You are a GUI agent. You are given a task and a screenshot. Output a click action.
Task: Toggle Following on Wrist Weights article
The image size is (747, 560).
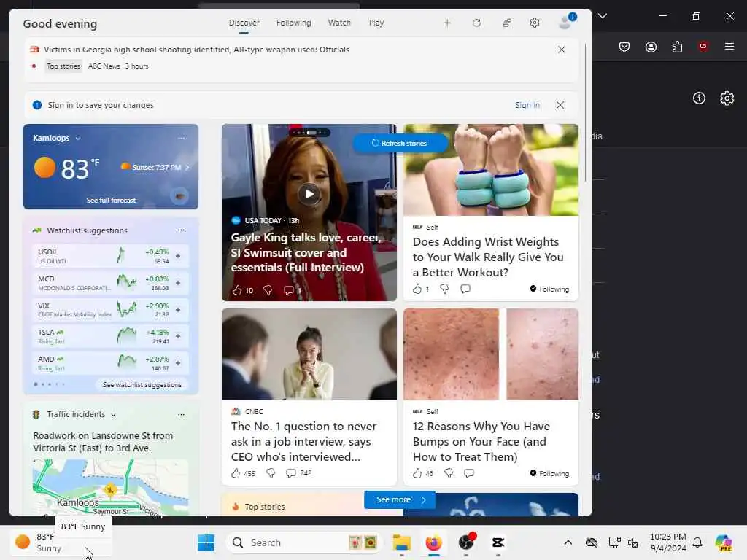(x=549, y=289)
